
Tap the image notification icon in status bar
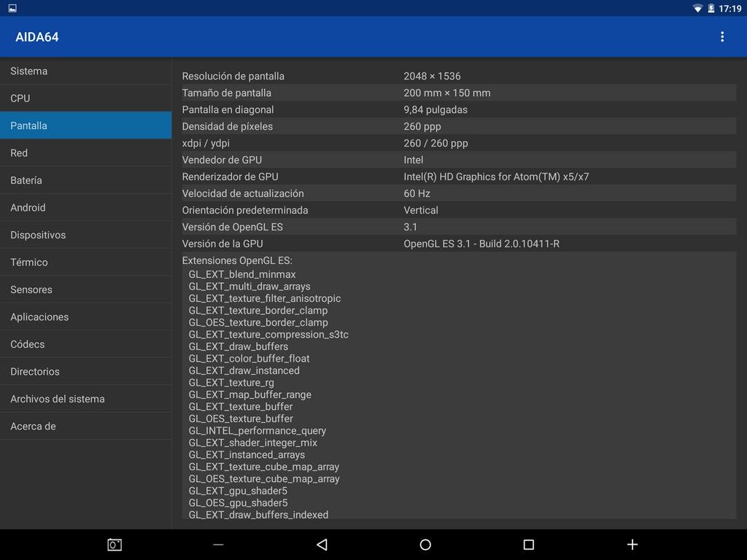[12, 8]
